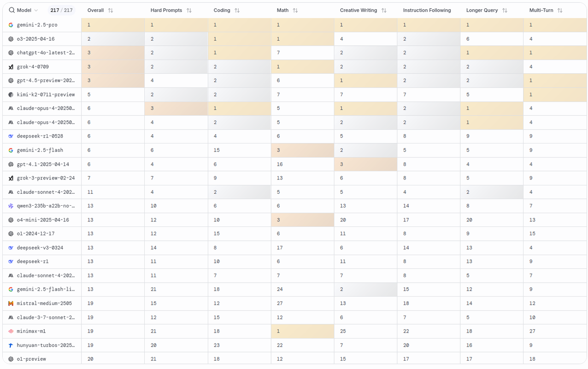Image resolution: width=588 pixels, height=369 pixels.
Task: Click the xAI icon next to grok-4-0709
Action: coord(11,67)
